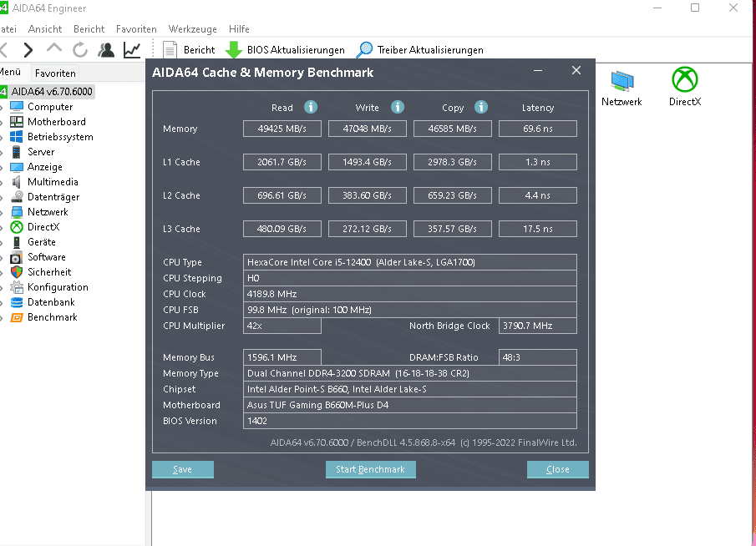Click the line graph toolbar icon
This screenshot has height=546, width=756.
132,49
